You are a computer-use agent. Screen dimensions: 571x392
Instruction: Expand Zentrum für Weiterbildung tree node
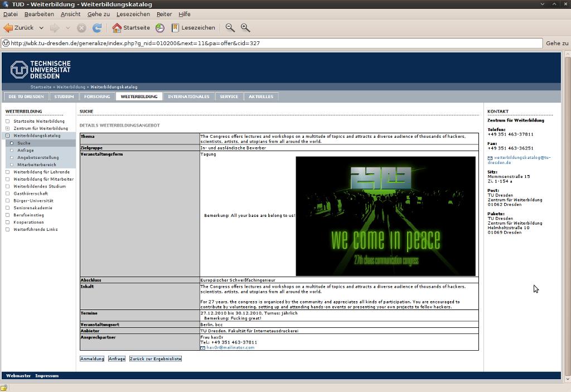pyautogui.click(x=7, y=129)
